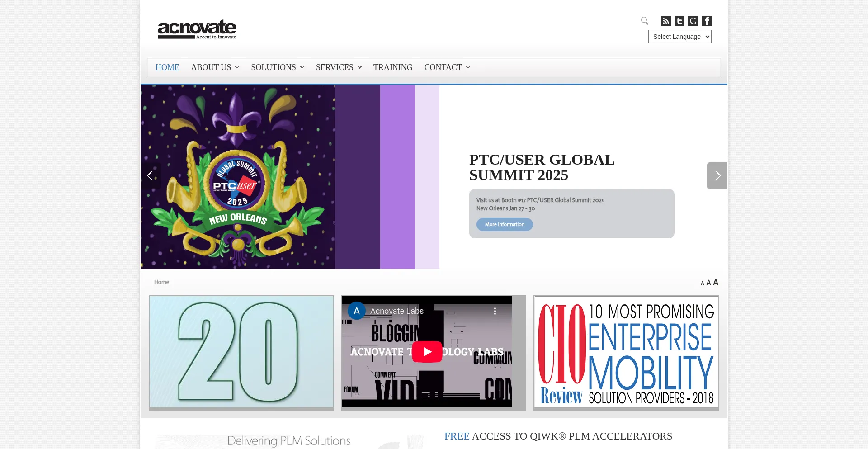Select the smallest font size A
This screenshot has width=868, height=449.
coord(702,283)
